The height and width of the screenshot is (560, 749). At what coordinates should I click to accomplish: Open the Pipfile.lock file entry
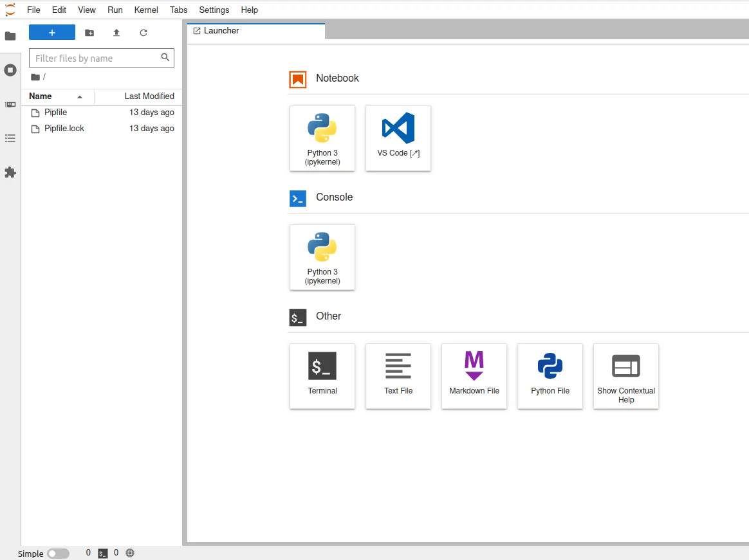click(64, 129)
